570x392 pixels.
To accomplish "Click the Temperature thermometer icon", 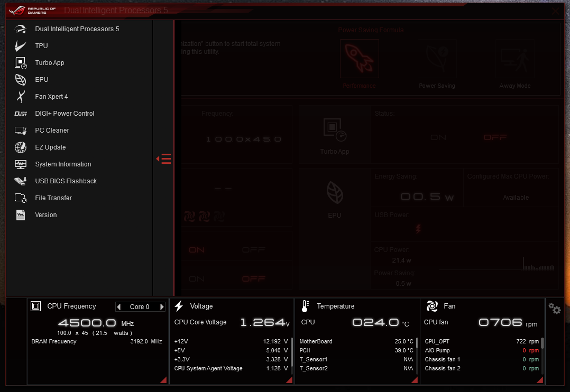I will click(305, 306).
